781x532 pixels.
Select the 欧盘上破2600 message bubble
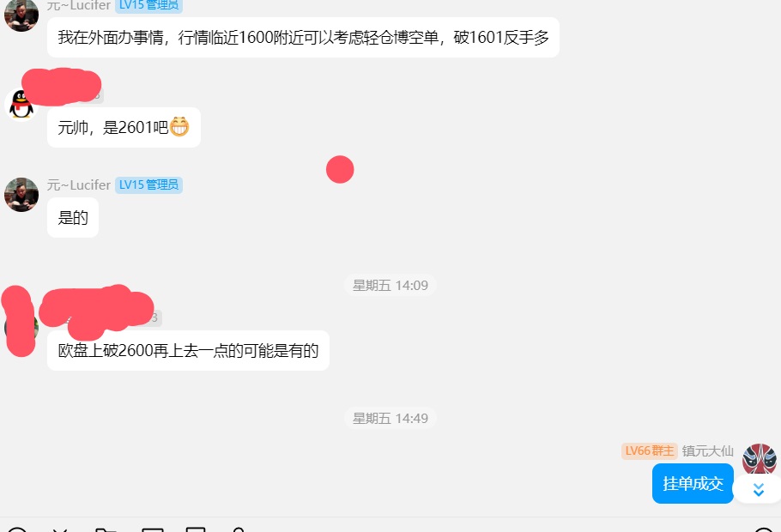point(188,351)
